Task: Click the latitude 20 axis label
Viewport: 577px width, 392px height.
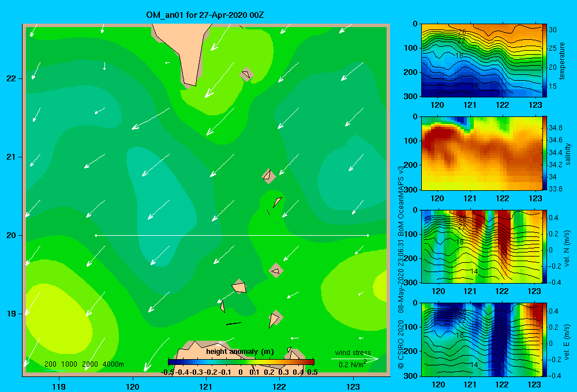Action: point(12,235)
